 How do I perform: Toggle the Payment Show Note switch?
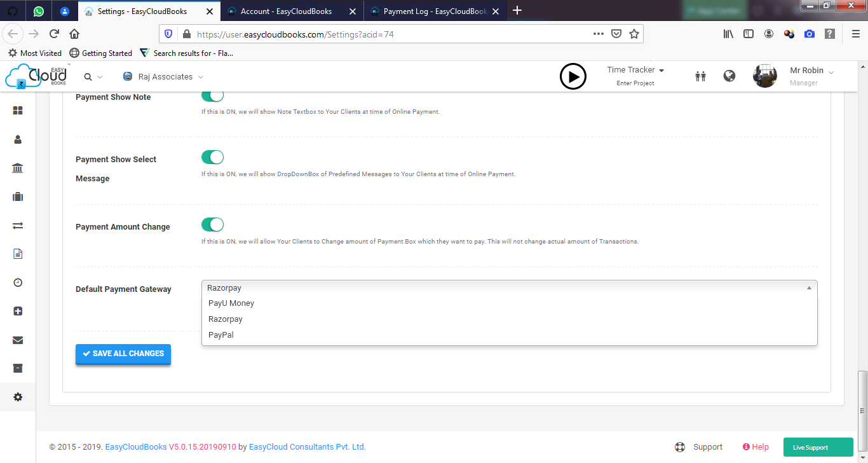[x=213, y=95]
